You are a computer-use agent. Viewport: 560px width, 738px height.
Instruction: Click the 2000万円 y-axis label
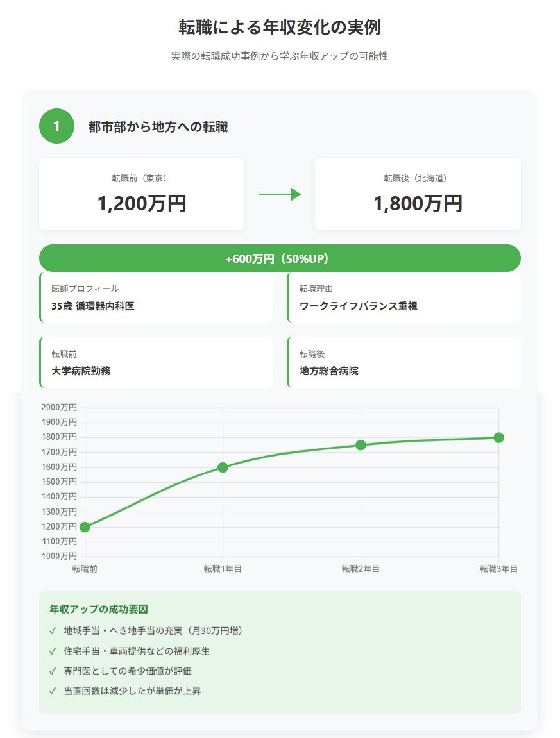tap(59, 408)
